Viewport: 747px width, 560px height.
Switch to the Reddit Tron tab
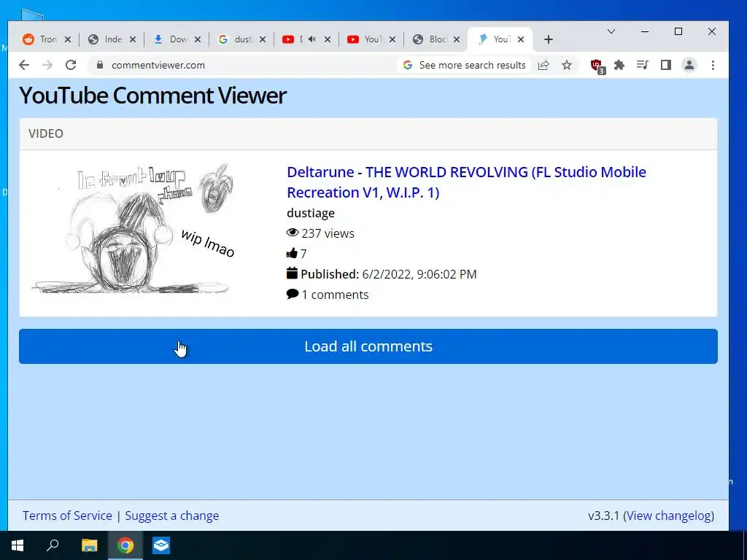(x=41, y=39)
